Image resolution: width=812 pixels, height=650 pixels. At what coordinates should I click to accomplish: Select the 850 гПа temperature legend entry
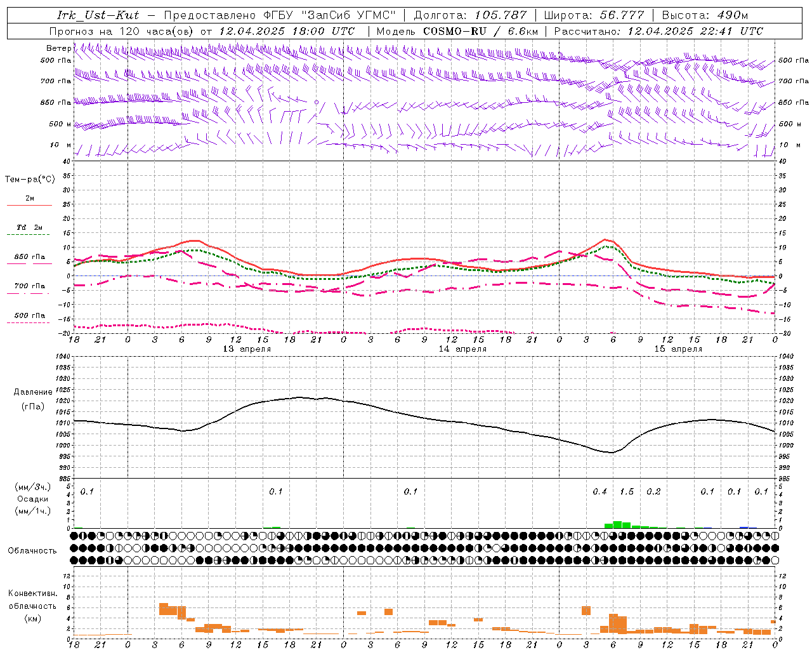(x=30, y=257)
